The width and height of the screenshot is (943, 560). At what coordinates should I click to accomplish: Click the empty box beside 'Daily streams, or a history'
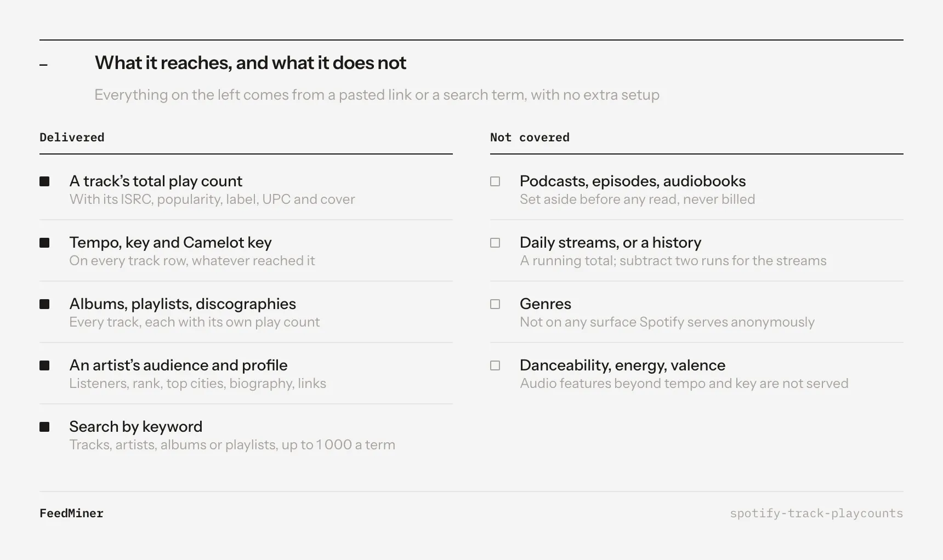(x=495, y=243)
